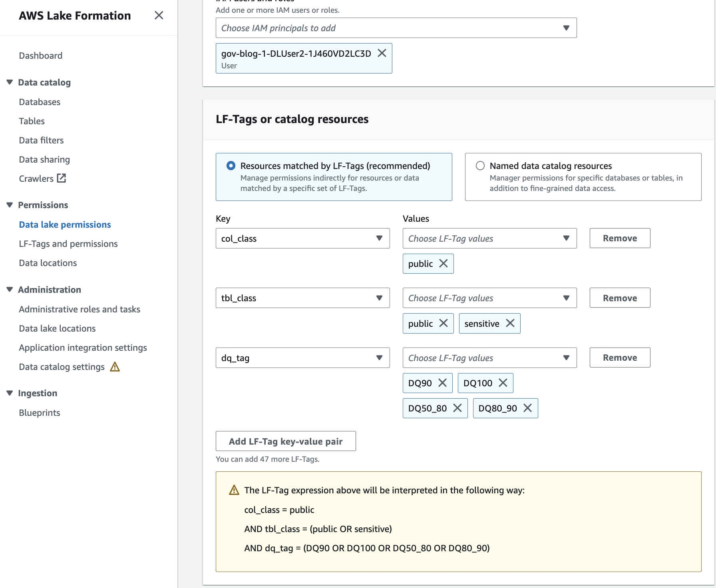Go to LF-Tags and permissions page

(68, 244)
